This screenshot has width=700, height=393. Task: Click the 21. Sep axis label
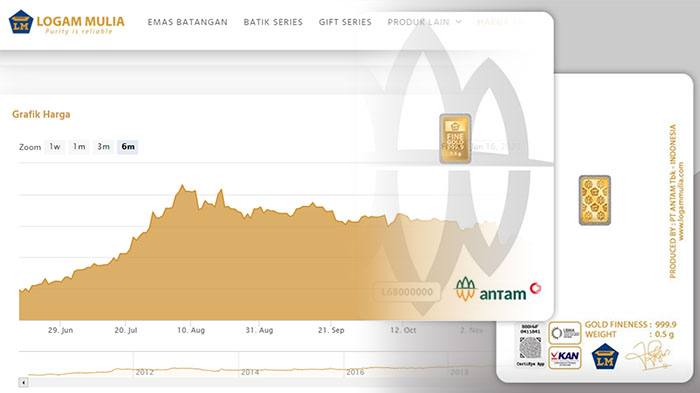[331, 330]
